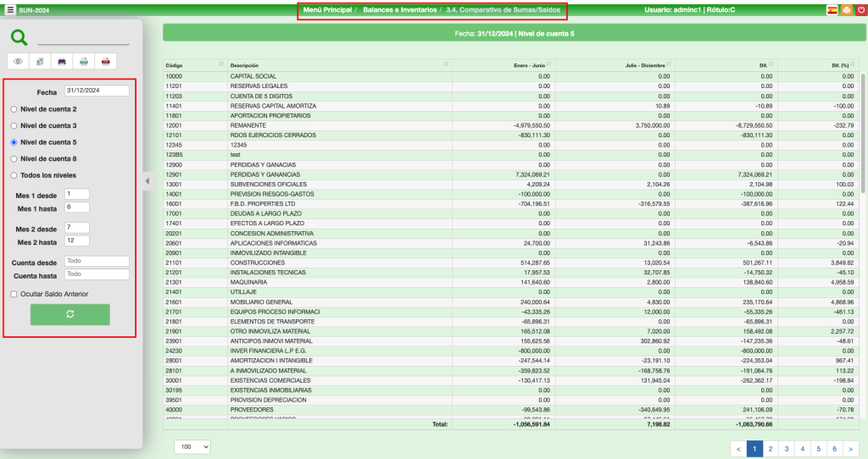Go to Menú Principal in the breadcrumb
This screenshot has height=459, width=868.
tap(327, 10)
